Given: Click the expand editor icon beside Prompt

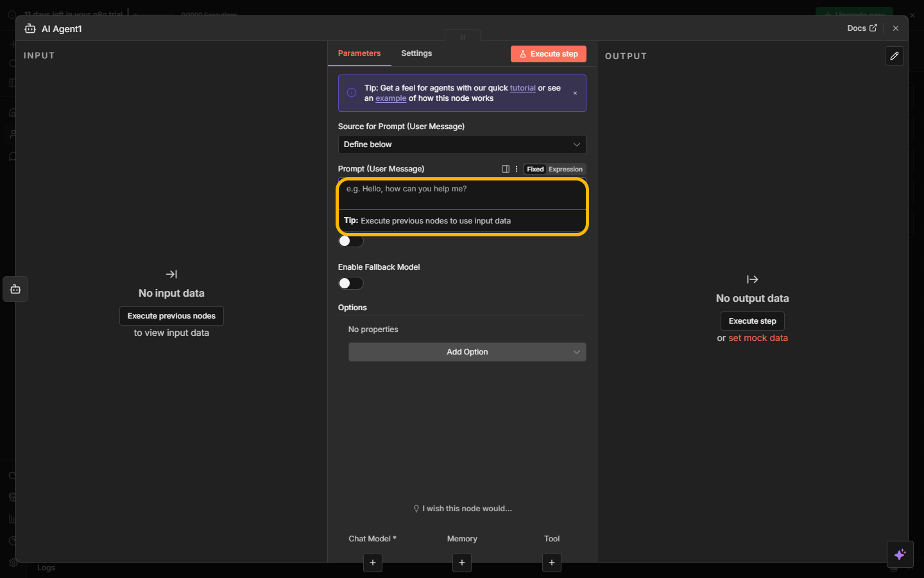Looking at the screenshot, I should pos(506,169).
